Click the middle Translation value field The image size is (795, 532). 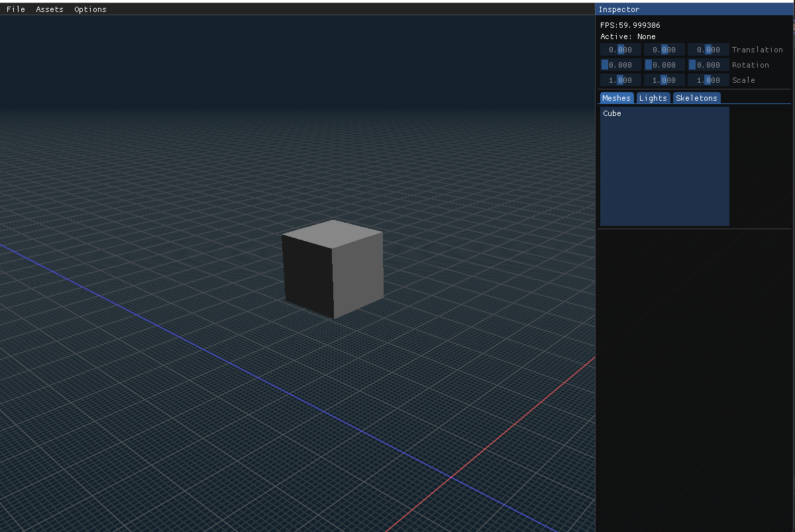(x=664, y=49)
